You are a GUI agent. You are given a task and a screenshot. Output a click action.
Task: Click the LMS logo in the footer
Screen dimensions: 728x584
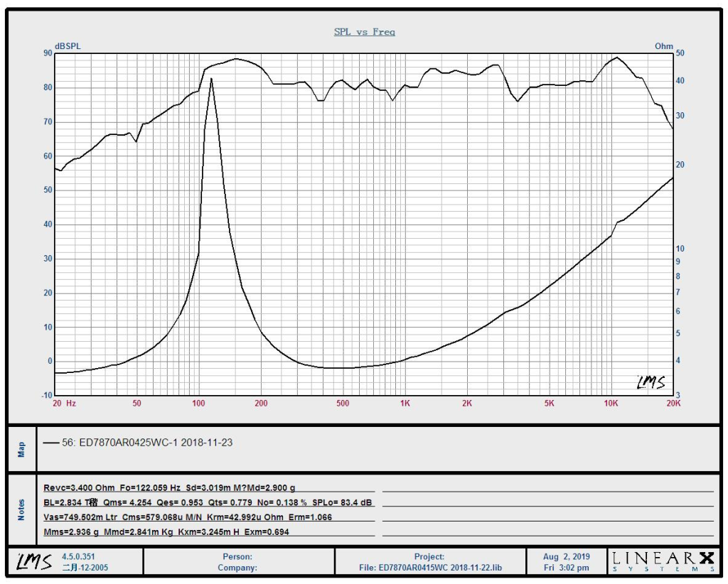(33, 561)
